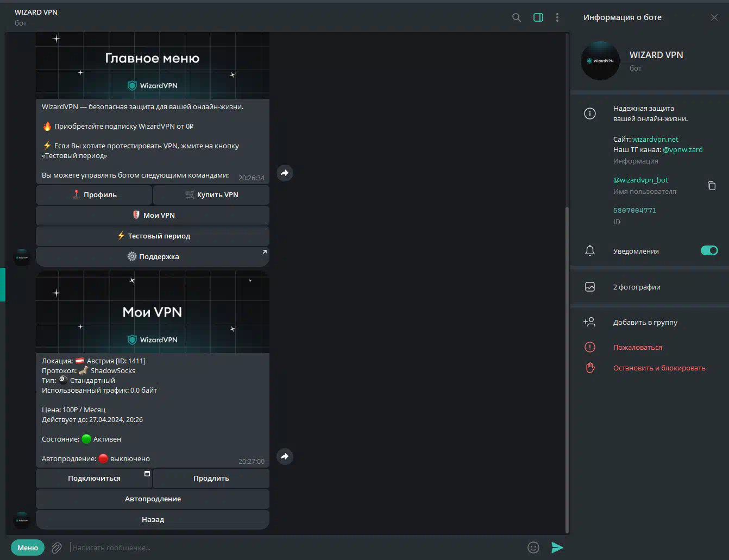Click the Профиль bot button

[x=94, y=194]
